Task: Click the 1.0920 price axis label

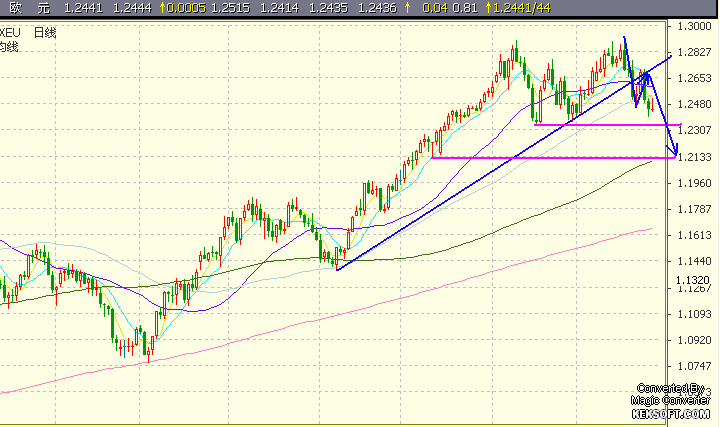Action: click(694, 340)
